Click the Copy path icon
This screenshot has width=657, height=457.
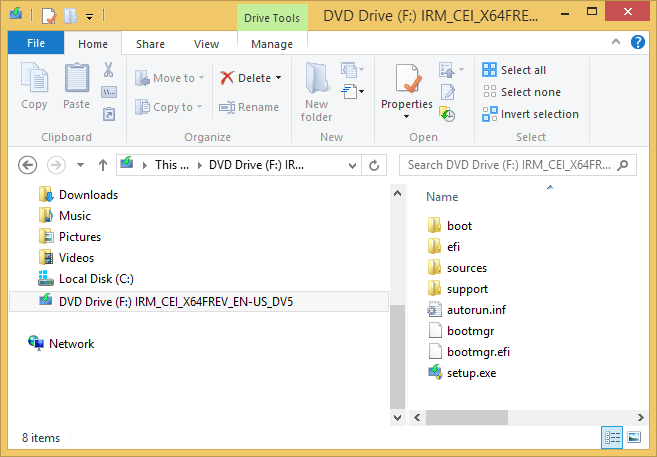109,92
